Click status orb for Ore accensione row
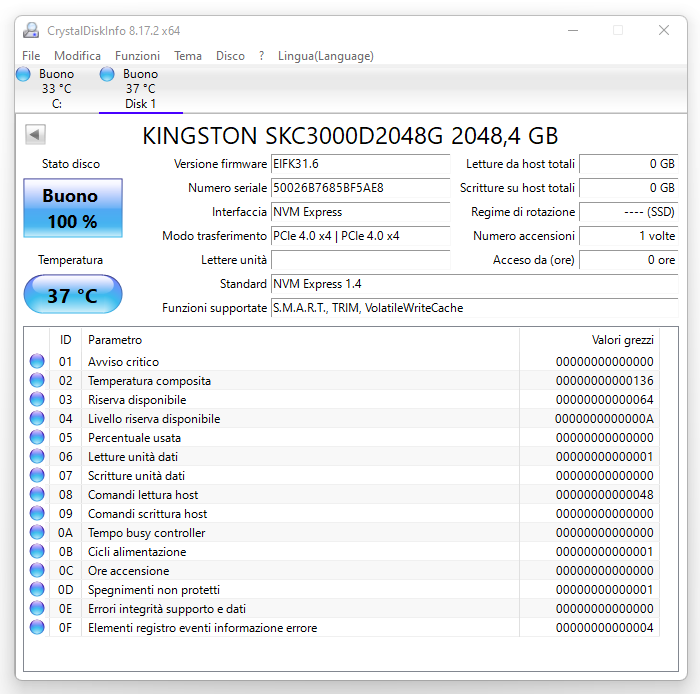The width and height of the screenshot is (700, 694). [x=37, y=570]
